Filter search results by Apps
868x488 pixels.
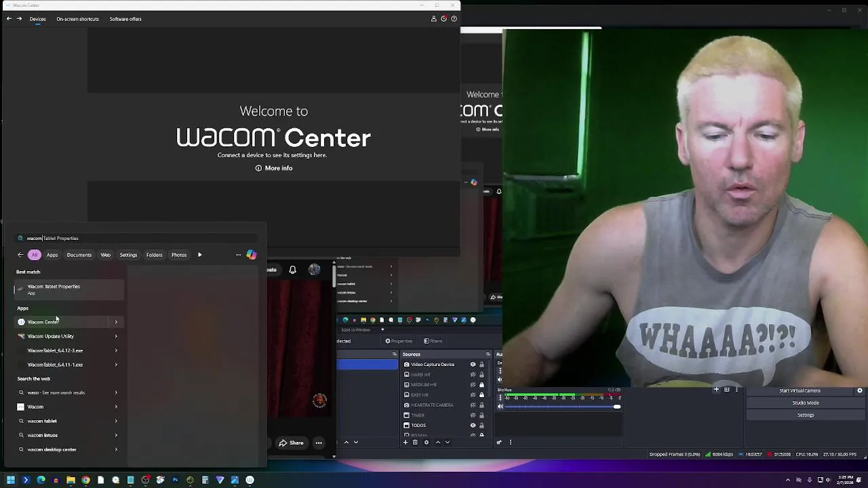tap(52, 255)
